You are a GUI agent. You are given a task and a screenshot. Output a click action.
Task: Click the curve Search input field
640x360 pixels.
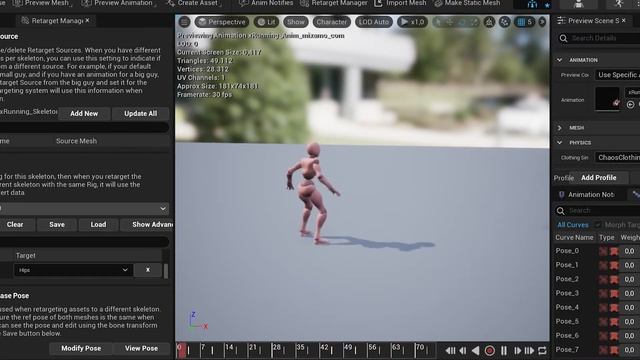(597, 211)
